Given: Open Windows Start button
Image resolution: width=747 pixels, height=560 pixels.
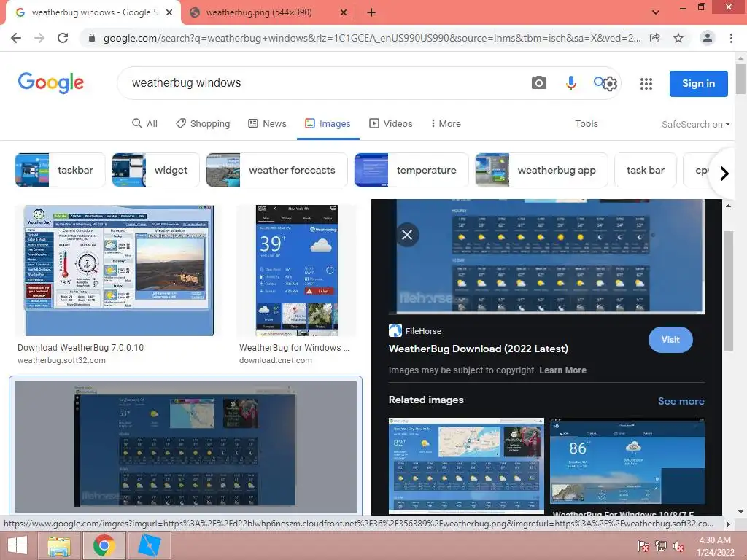Looking at the screenshot, I should tap(18, 545).
